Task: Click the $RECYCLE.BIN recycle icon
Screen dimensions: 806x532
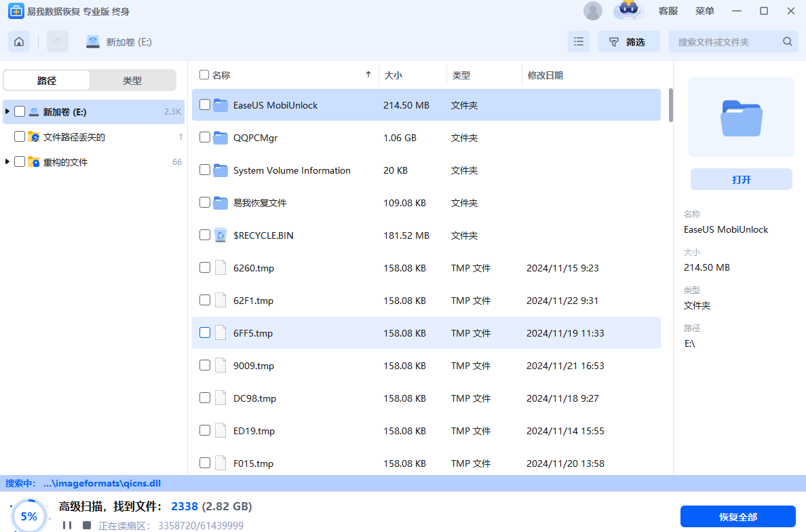Action: (220, 235)
